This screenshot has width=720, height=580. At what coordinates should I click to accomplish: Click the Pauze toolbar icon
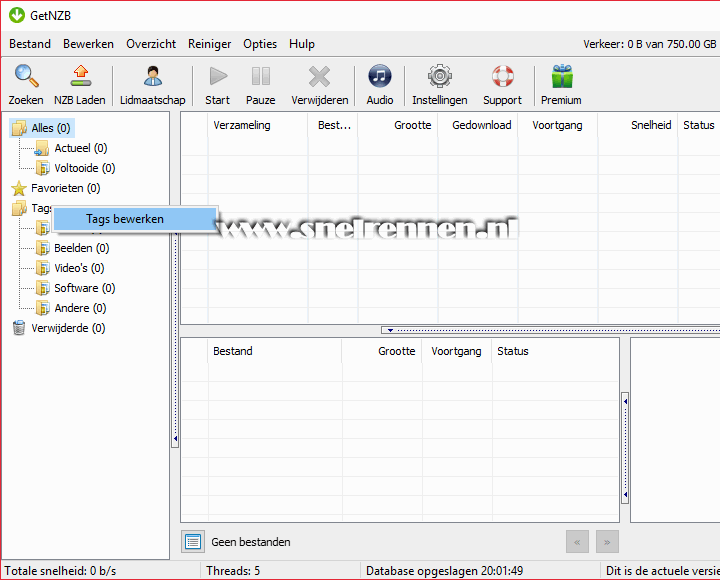pos(260,76)
